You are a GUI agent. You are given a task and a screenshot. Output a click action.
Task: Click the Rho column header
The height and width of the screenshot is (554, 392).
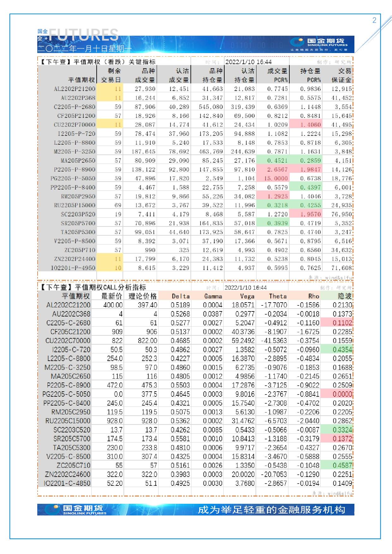(x=314, y=296)
